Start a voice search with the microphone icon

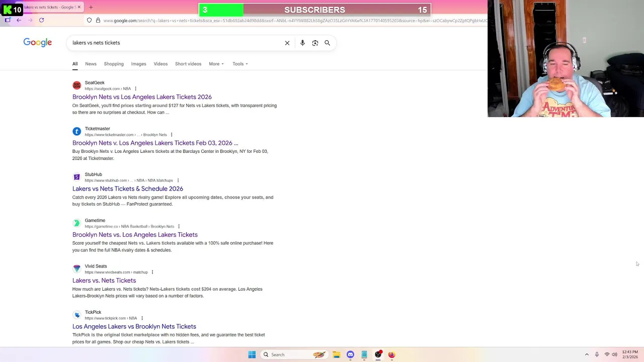pyautogui.click(x=302, y=43)
